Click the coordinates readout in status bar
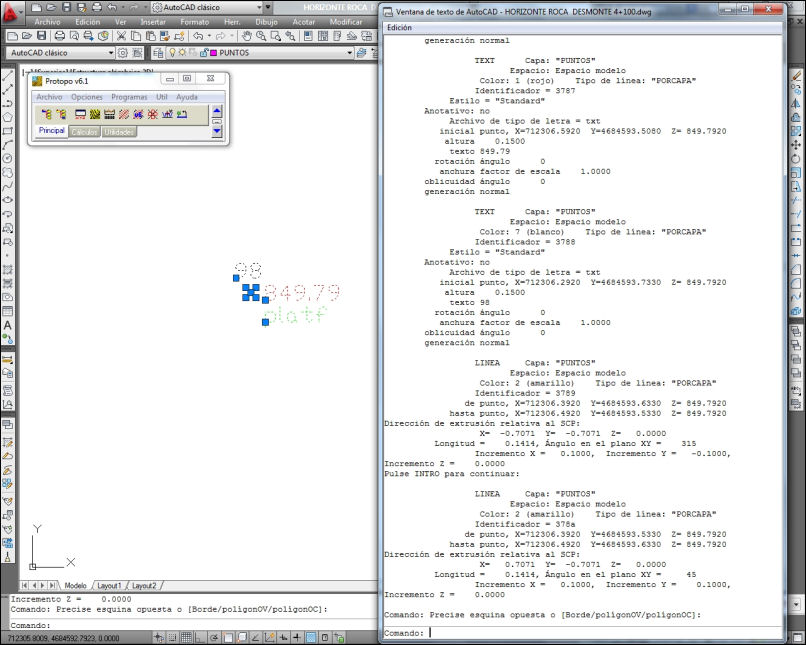Screen dimensions: 806x645 64,638
